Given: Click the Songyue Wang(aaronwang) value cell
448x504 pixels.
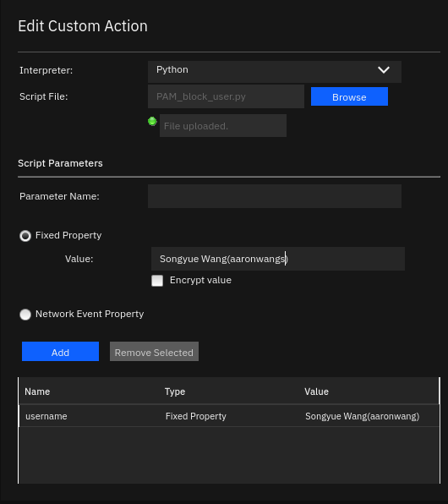Looking at the screenshot, I should [x=362, y=416].
